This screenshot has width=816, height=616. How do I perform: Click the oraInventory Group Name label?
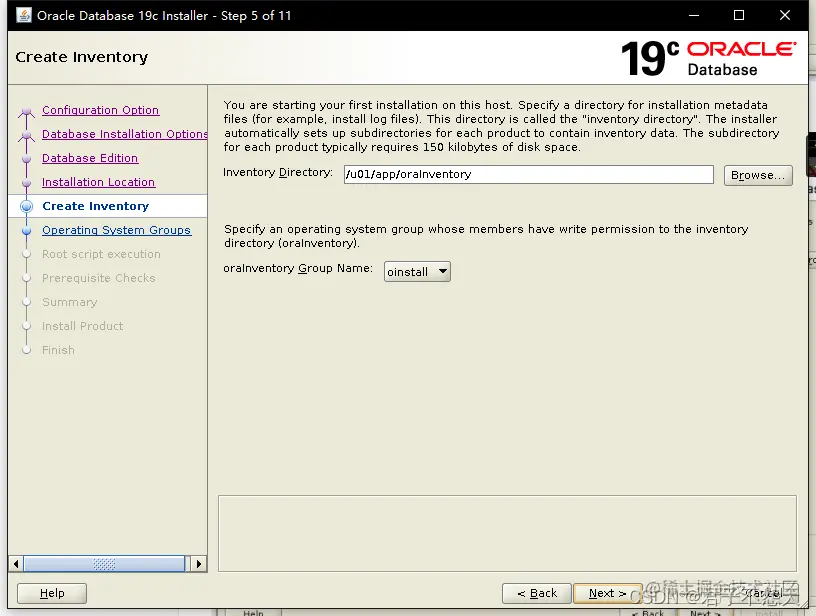pos(298,268)
